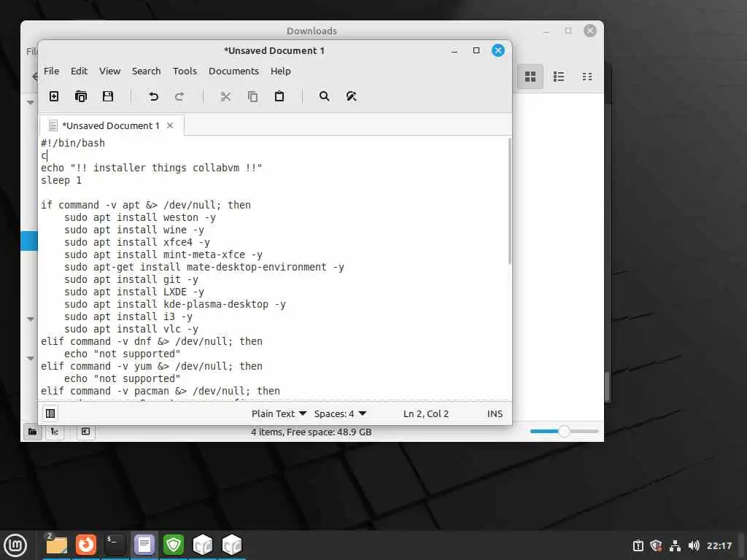The image size is (747, 560).
Task: Open the file manager from the taskbar
Action: point(56,545)
